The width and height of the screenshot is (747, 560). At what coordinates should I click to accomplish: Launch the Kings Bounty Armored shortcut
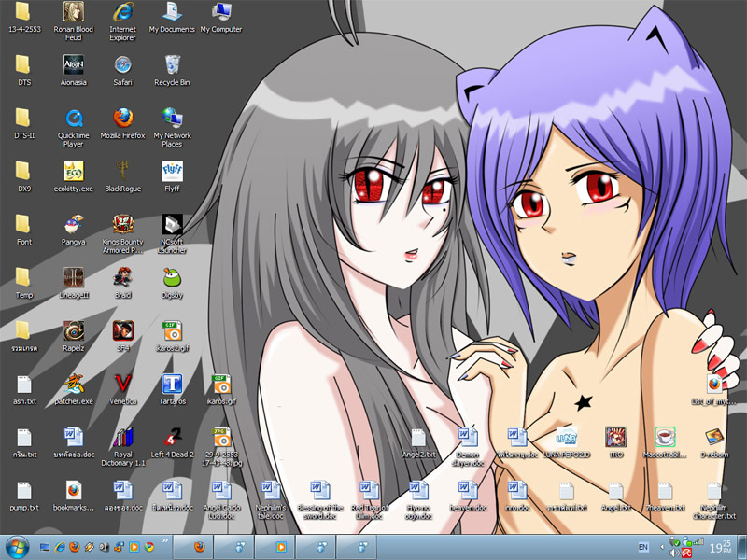(x=122, y=234)
